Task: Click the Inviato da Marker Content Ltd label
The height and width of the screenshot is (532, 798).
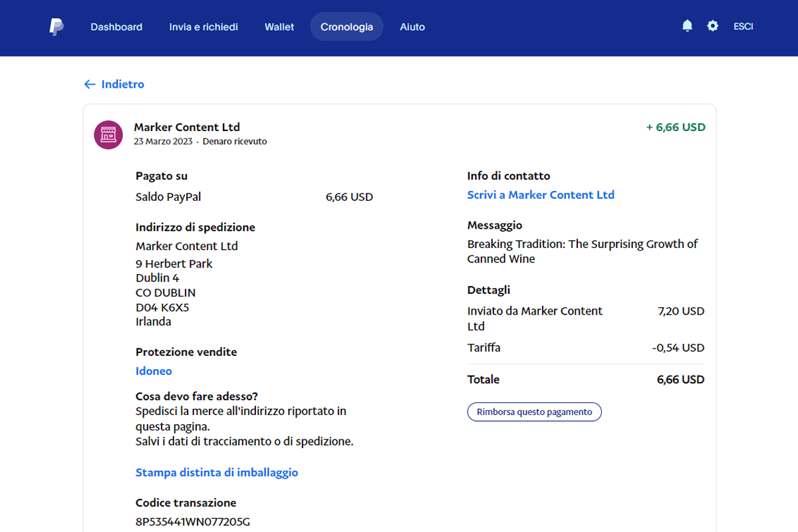Action: (535, 319)
